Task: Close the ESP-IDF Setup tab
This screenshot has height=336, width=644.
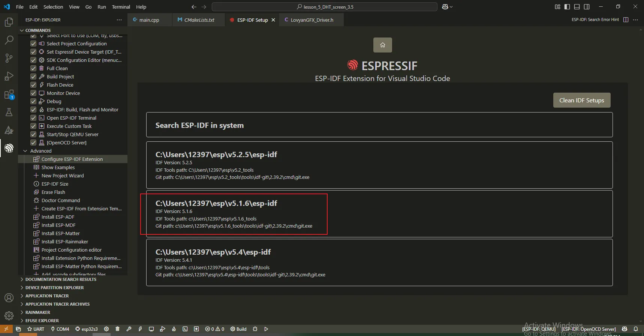Action: point(273,20)
